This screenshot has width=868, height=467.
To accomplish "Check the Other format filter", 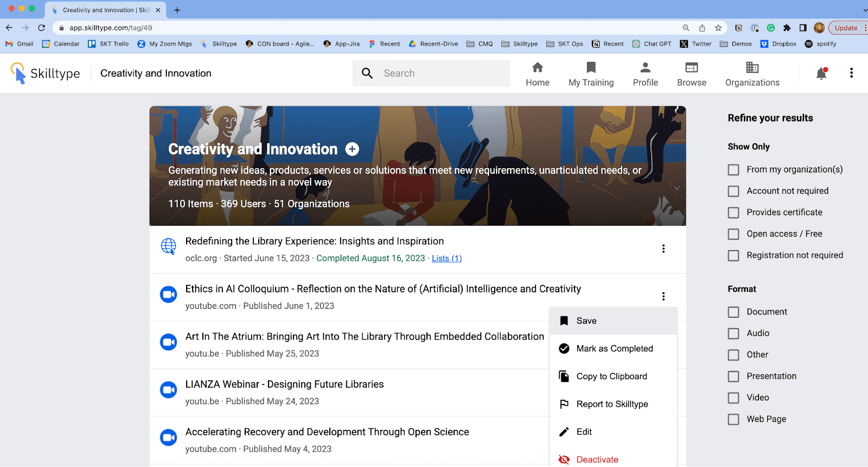I will (x=733, y=355).
